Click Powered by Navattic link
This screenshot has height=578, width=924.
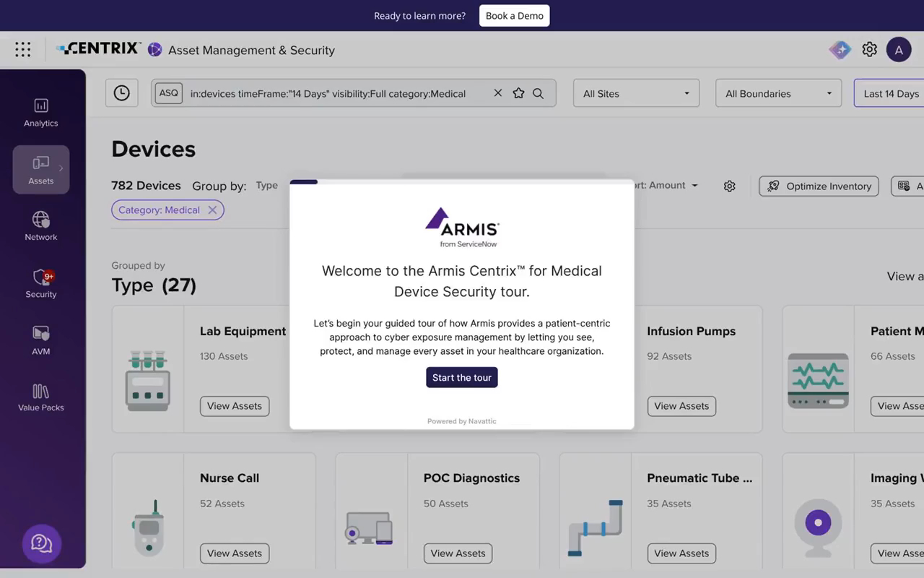[x=462, y=421]
